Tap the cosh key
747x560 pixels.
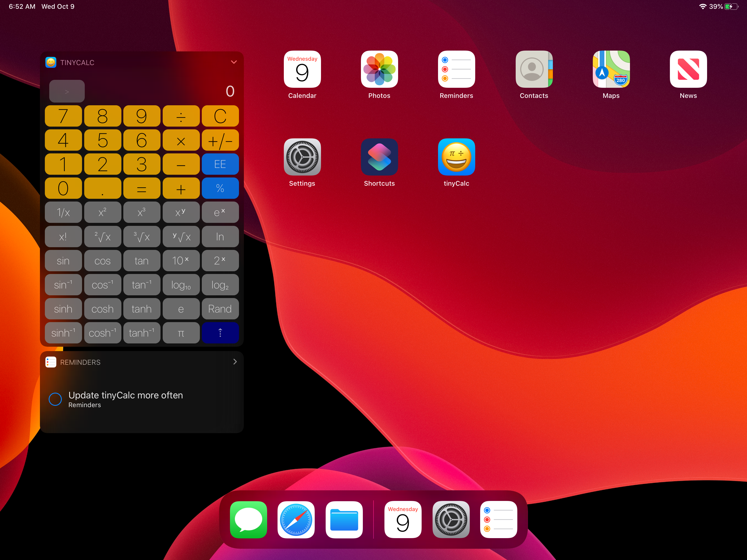click(103, 309)
